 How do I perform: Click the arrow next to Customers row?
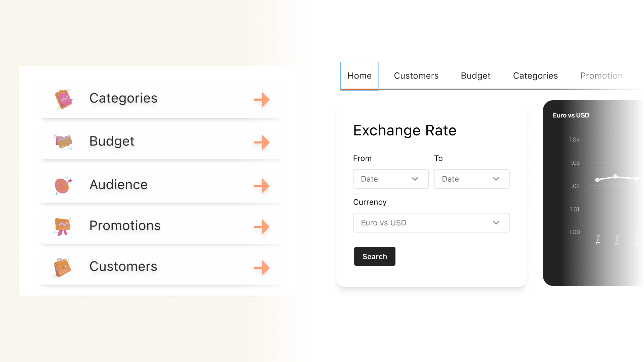(261, 268)
